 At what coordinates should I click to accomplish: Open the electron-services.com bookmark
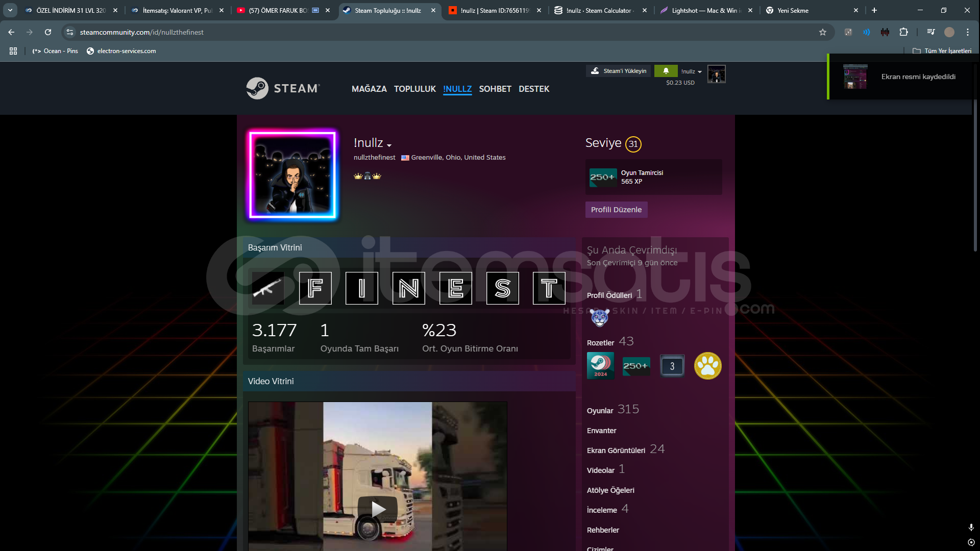(121, 51)
